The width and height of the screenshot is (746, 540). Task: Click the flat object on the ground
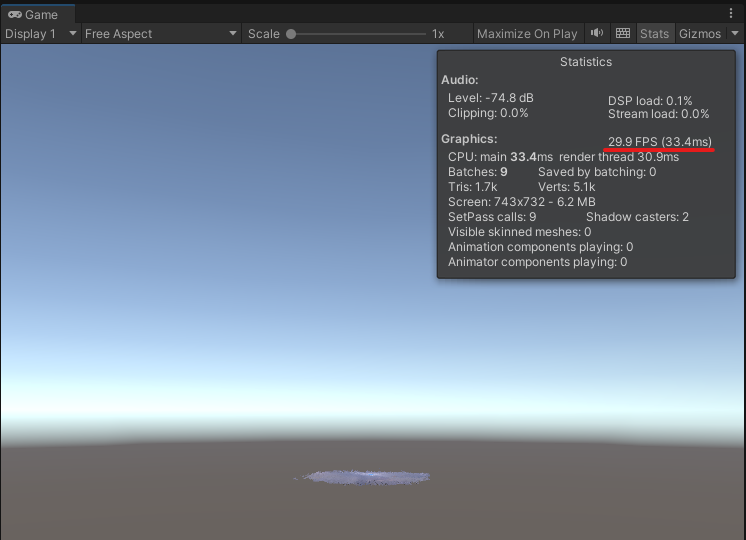click(x=365, y=477)
